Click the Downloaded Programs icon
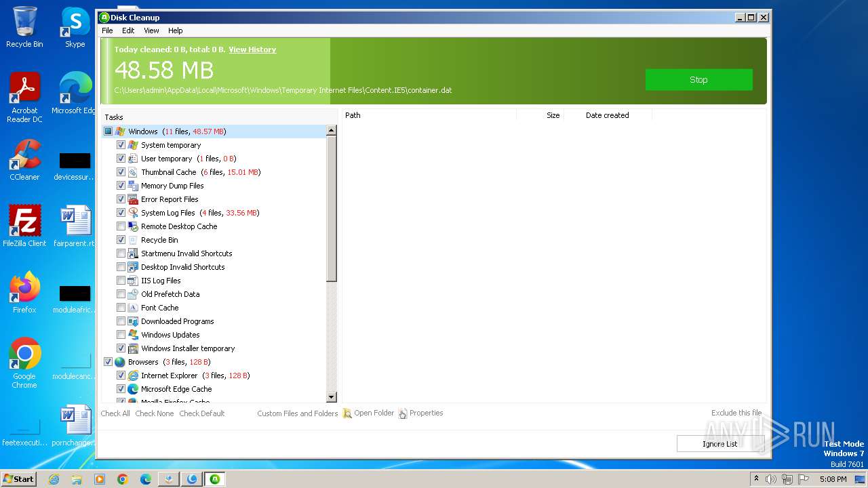The width and height of the screenshot is (868, 488). (133, 321)
